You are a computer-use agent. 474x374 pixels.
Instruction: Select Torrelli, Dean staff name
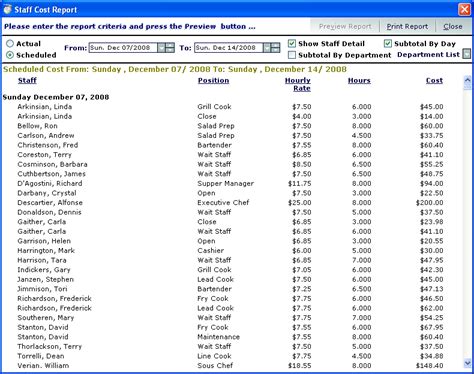coord(41,356)
